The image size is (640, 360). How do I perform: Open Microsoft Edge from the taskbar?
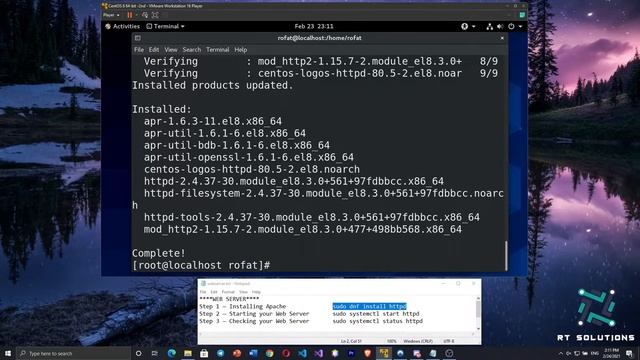coord(171,353)
